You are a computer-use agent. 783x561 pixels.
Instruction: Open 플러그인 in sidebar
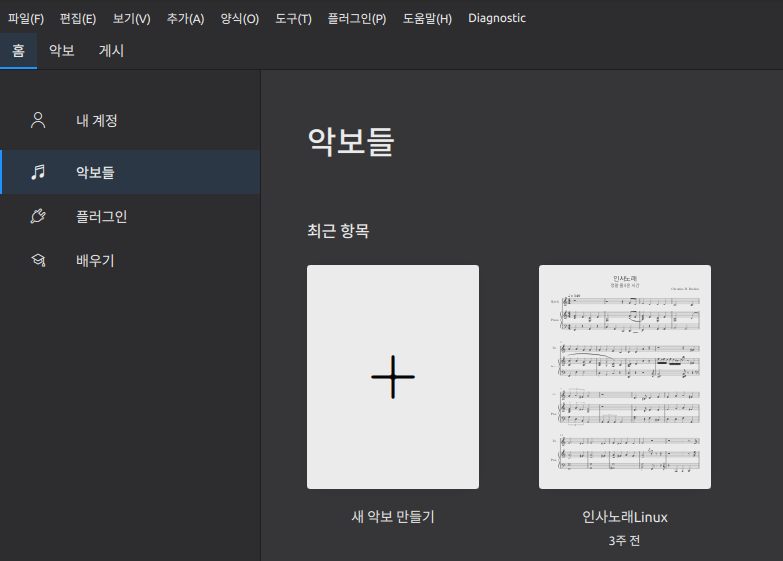click(130, 216)
